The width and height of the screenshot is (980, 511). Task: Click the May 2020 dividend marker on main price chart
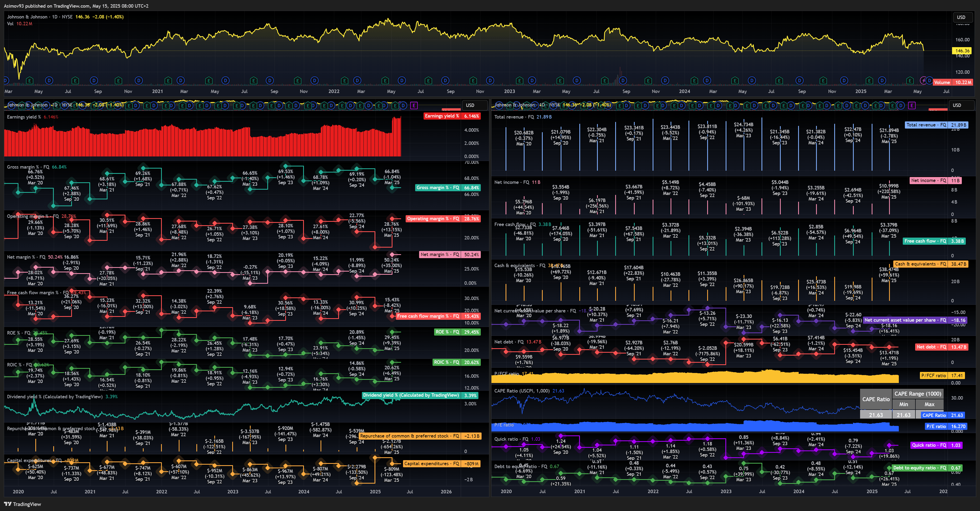pyautogui.click(x=49, y=81)
